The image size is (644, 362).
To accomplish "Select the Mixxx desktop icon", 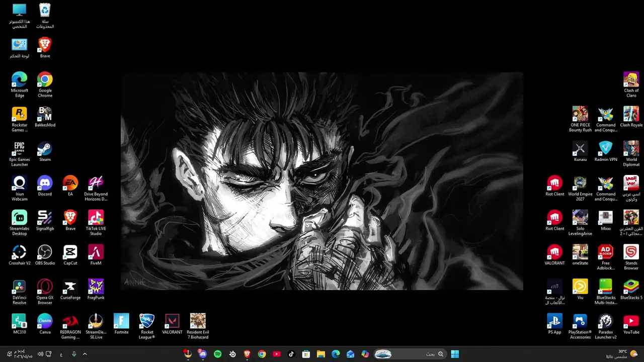I will (x=606, y=220).
